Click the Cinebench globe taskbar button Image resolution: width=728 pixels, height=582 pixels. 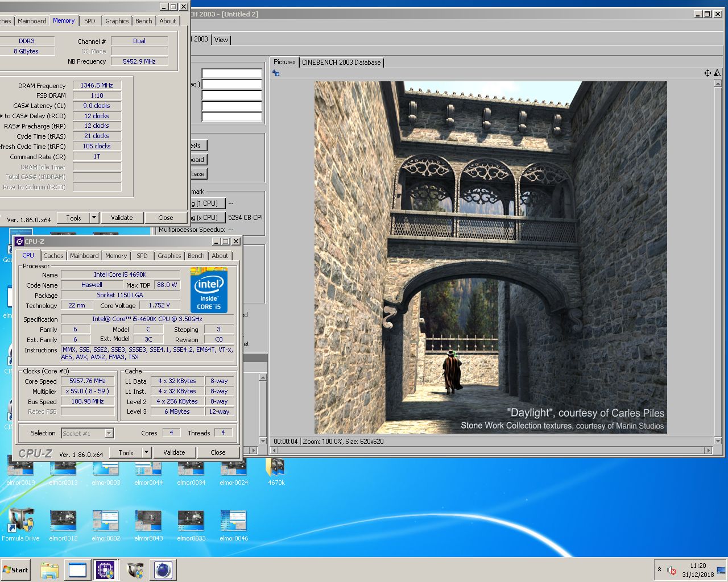click(163, 570)
